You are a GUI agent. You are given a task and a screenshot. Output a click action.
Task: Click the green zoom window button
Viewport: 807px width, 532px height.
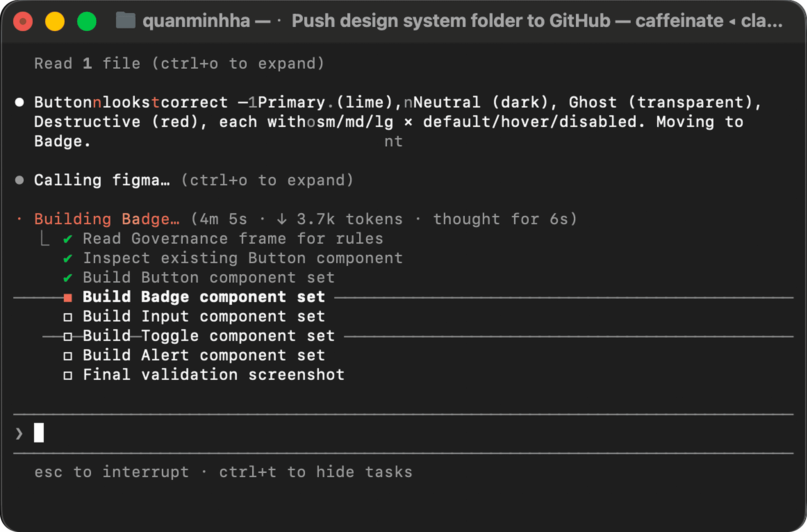point(87,21)
